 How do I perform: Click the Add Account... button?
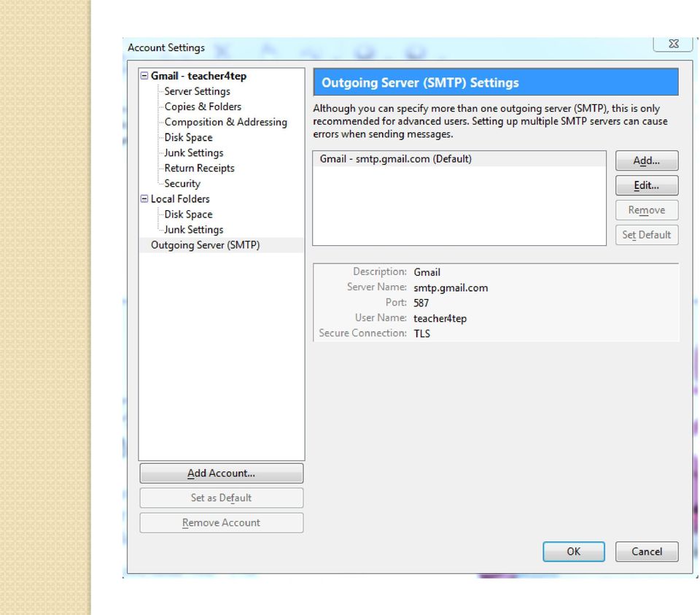221,473
